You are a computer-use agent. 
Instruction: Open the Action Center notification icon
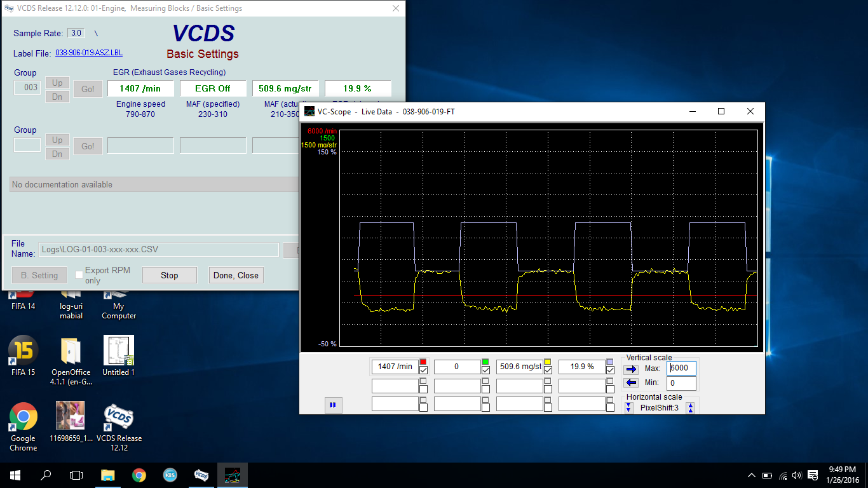pyautogui.click(x=814, y=475)
